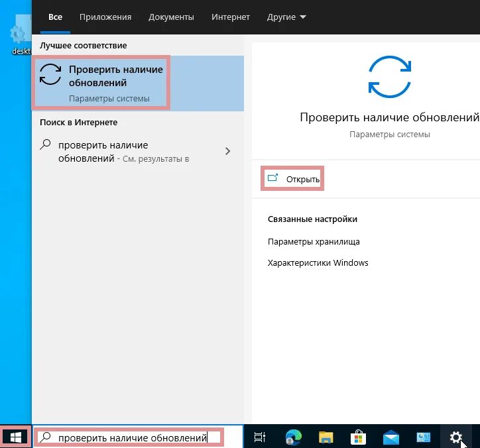Screen dimensions: 480x448
Task: Switch to the Все tab
Action: 56,17
